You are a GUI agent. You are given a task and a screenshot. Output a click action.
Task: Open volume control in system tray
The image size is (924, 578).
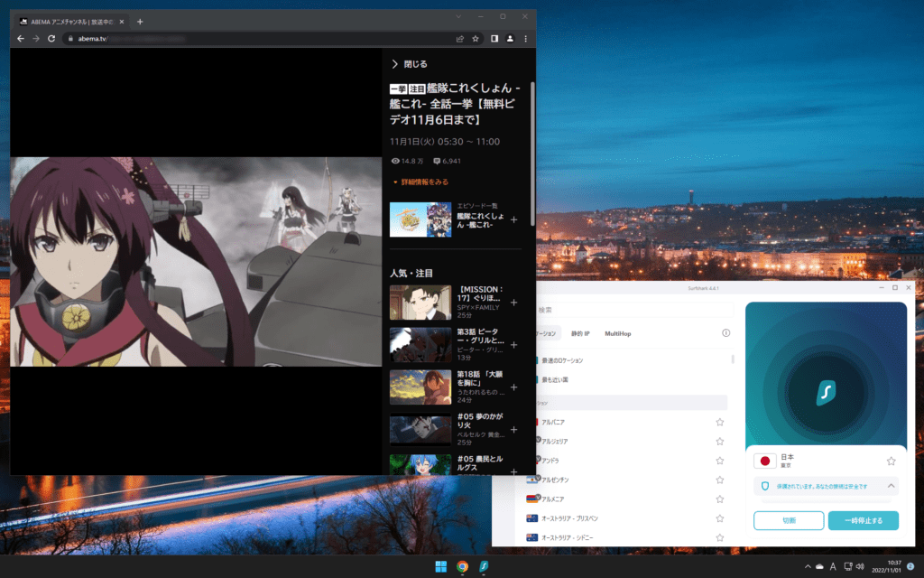point(860,567)
